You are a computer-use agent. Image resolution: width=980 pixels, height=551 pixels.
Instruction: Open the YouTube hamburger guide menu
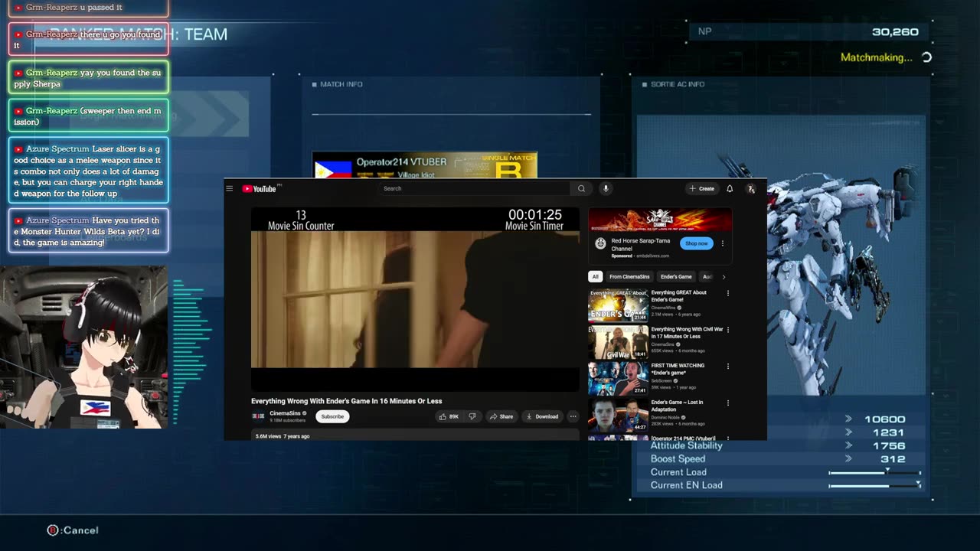pyautogui.click(x=229, y=188)
